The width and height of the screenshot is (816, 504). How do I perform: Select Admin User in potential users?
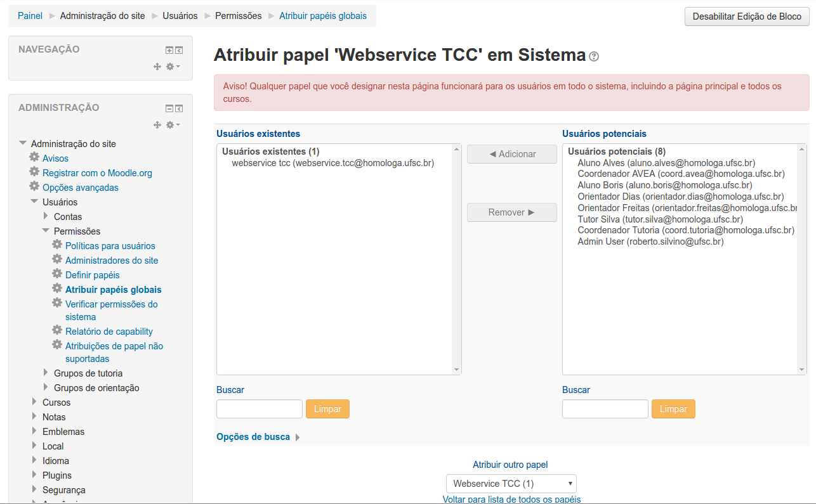click(x=650, y=242)
